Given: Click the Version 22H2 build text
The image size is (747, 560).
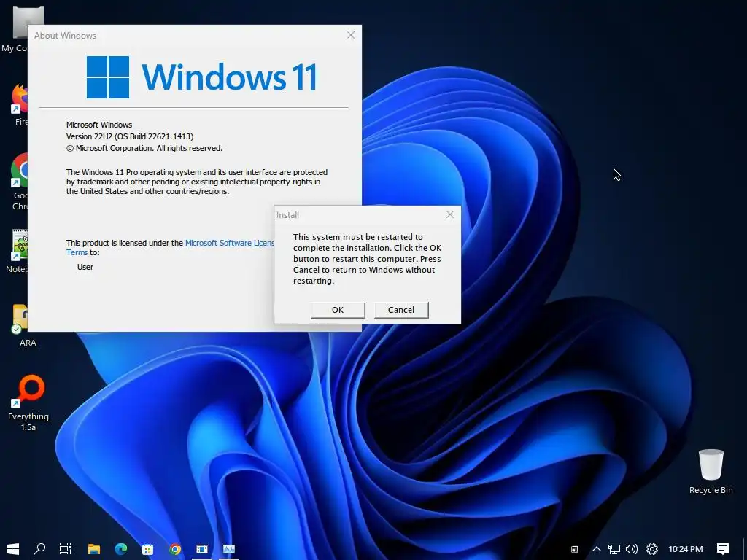Looking at the screenshot, I should point(130,136).
